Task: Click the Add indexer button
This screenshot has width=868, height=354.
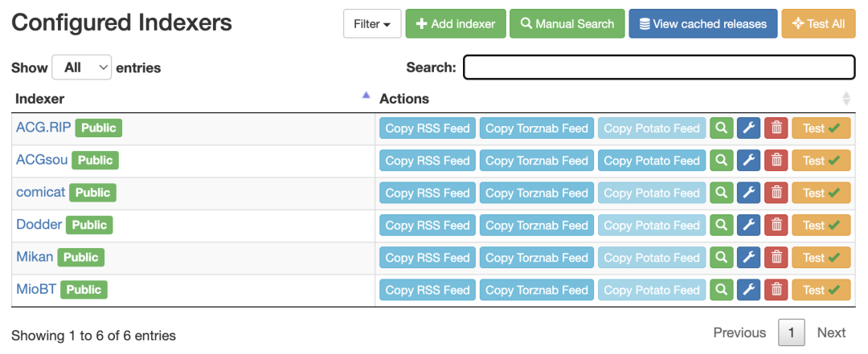Action: click(456, 24)
